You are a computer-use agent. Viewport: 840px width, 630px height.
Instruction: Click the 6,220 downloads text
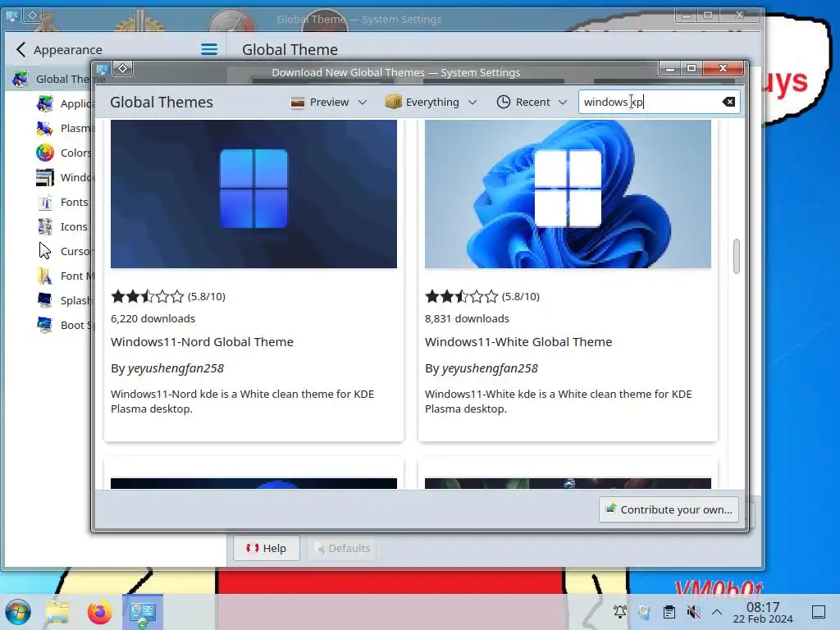(x=153, y=318)
